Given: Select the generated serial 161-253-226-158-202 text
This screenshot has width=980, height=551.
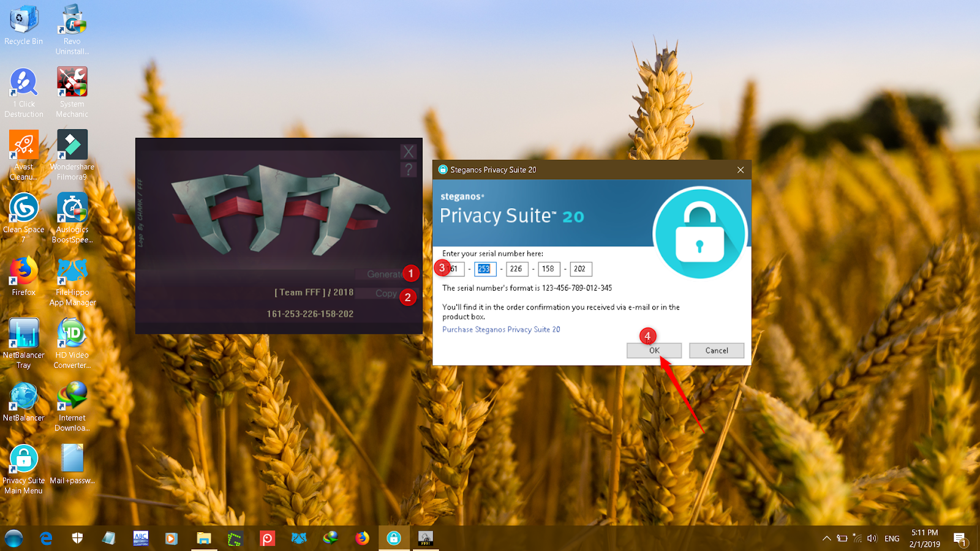Looking at the screenshot, I should pos(310,314).
